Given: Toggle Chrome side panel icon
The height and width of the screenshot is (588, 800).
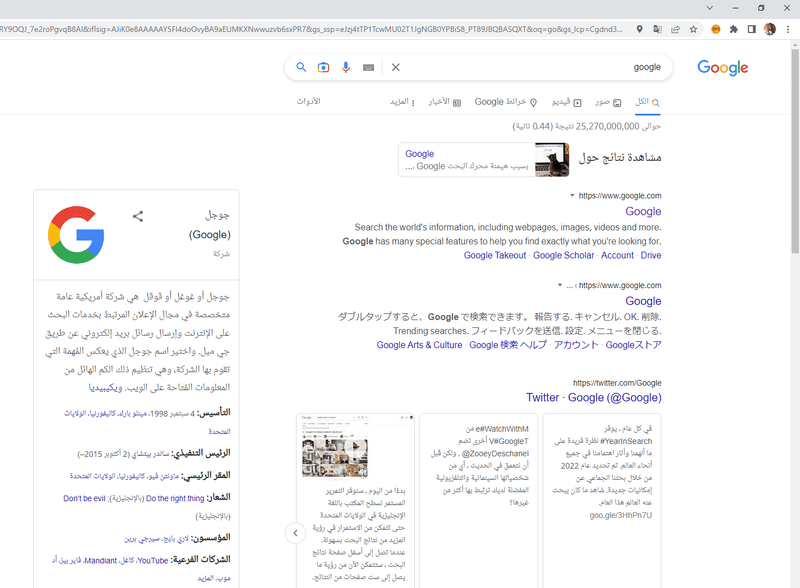Looking at the screenshot, I should [752, 29].
